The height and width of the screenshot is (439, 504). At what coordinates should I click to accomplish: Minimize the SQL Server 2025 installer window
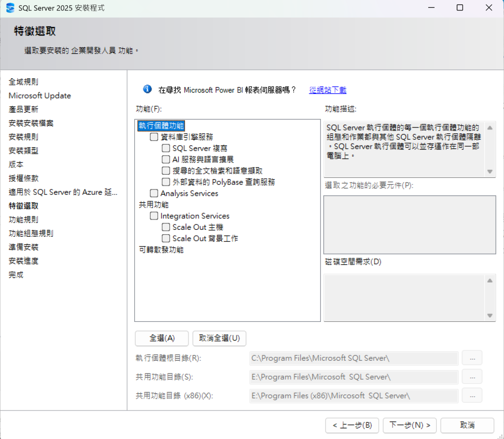pos(431,8)
